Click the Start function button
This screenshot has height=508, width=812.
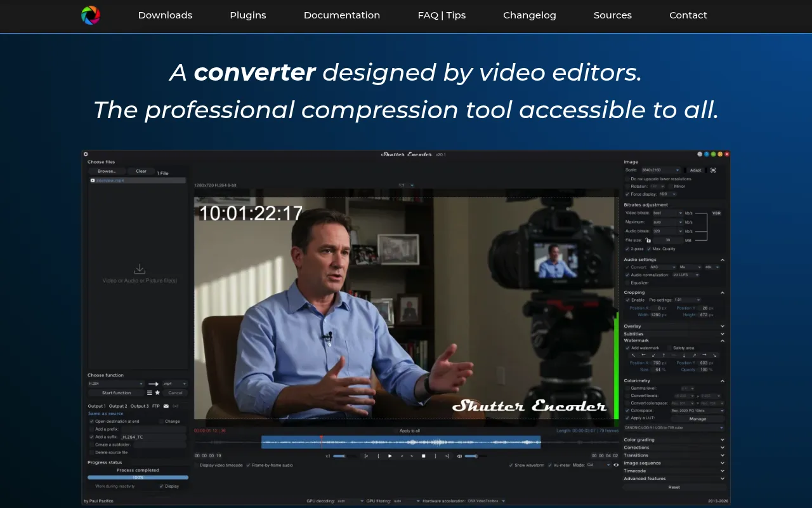[117, 392]
